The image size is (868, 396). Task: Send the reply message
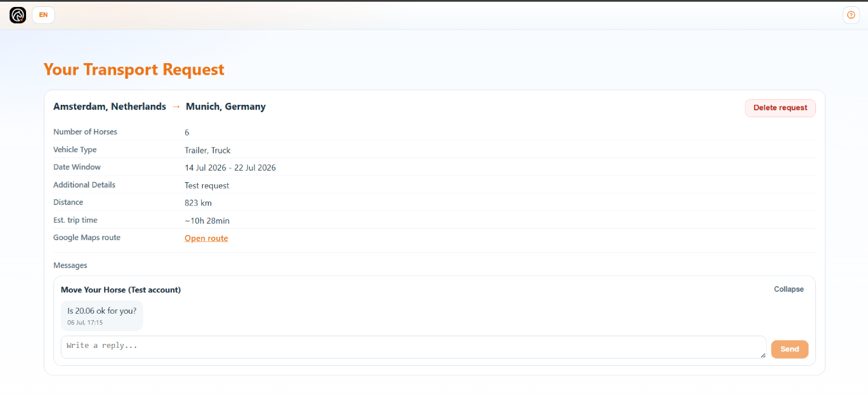[789, 349]
